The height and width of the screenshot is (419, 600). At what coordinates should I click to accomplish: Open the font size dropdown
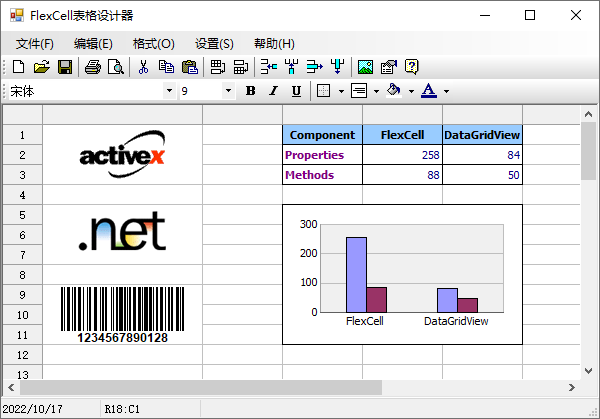click(x=228, y=91)
